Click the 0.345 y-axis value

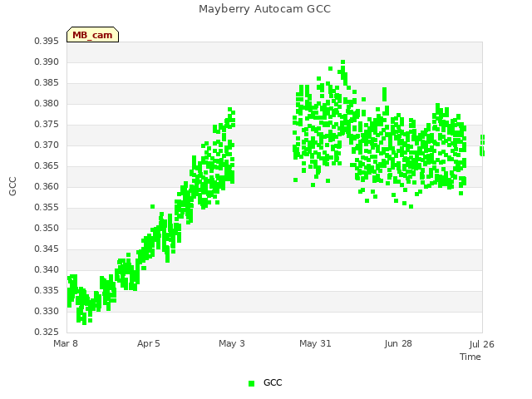point(47,249)
